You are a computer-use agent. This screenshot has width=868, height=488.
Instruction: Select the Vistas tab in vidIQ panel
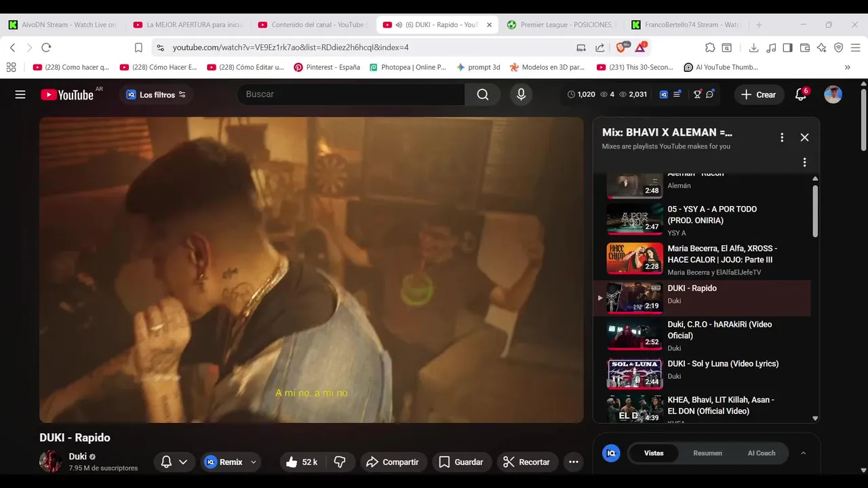pyautogui.click(x=654, y=453)
